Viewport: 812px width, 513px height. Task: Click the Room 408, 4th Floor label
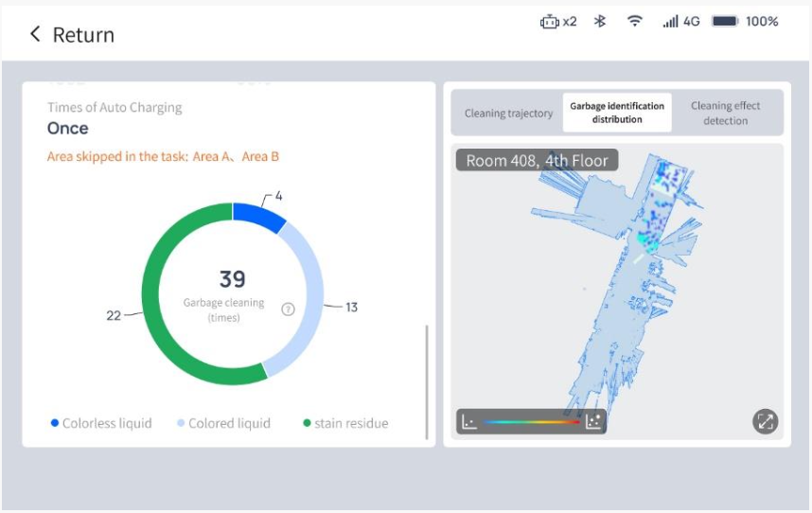tap(537, 160)
